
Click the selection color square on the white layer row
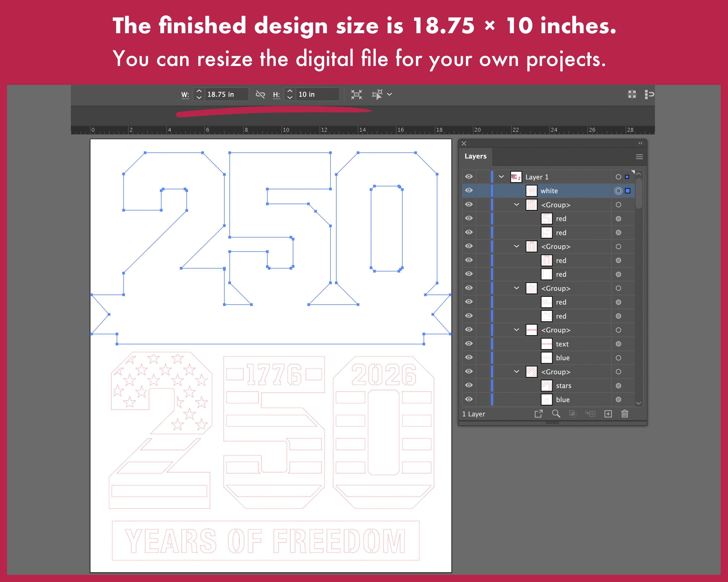tap(628, 191)
